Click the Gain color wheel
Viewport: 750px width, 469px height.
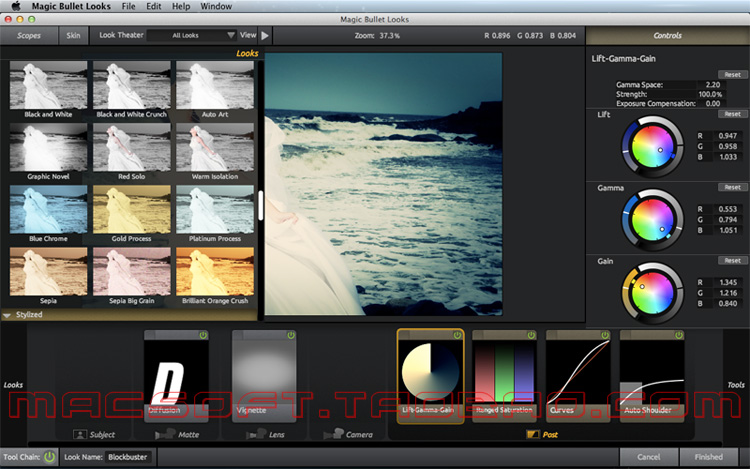(652, 293)
